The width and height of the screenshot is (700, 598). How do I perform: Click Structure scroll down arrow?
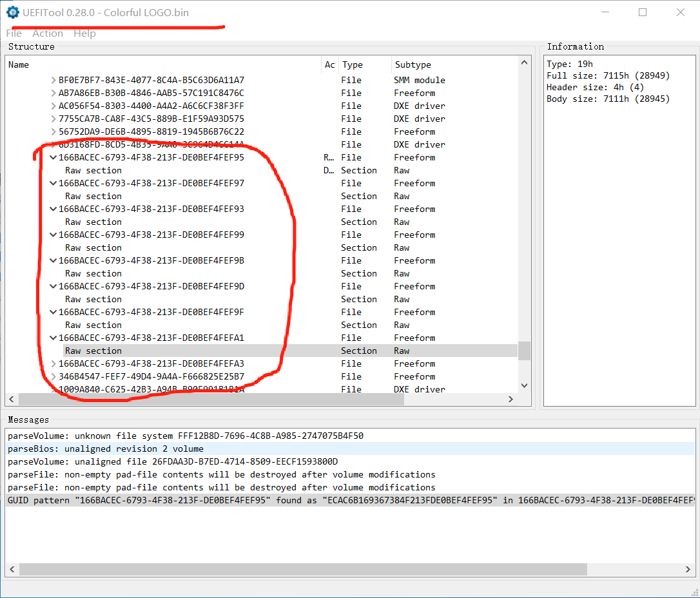[525, 385]
